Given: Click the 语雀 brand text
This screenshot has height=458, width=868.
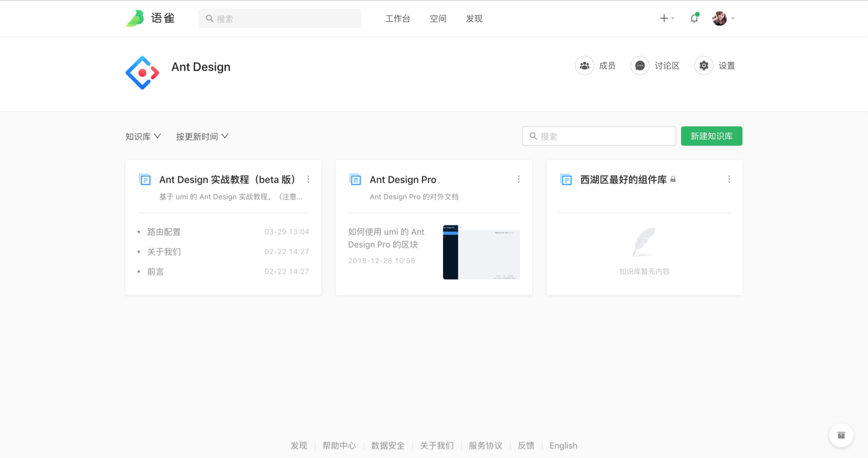Looking at the screenshot, I should 163,18.
